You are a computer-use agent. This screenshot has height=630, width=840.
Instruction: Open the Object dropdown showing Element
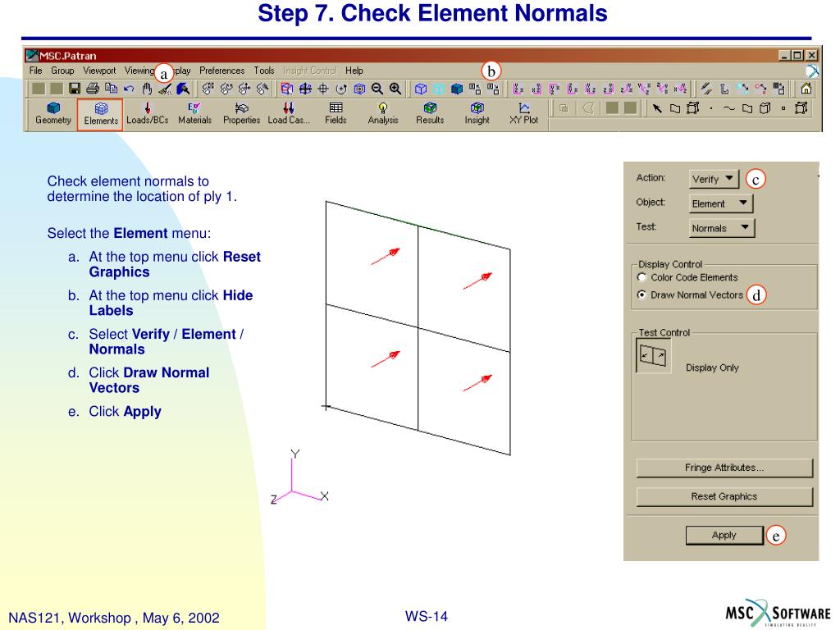point(720,203)
